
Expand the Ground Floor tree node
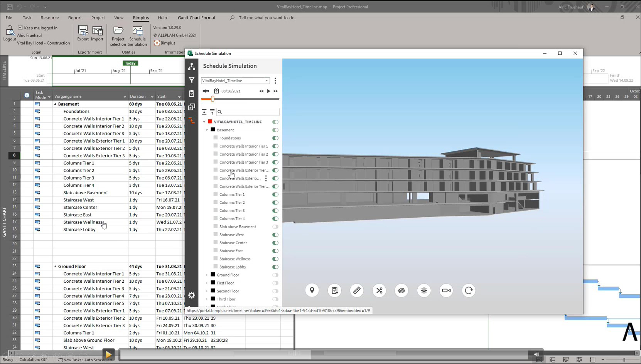pos(207,275)
